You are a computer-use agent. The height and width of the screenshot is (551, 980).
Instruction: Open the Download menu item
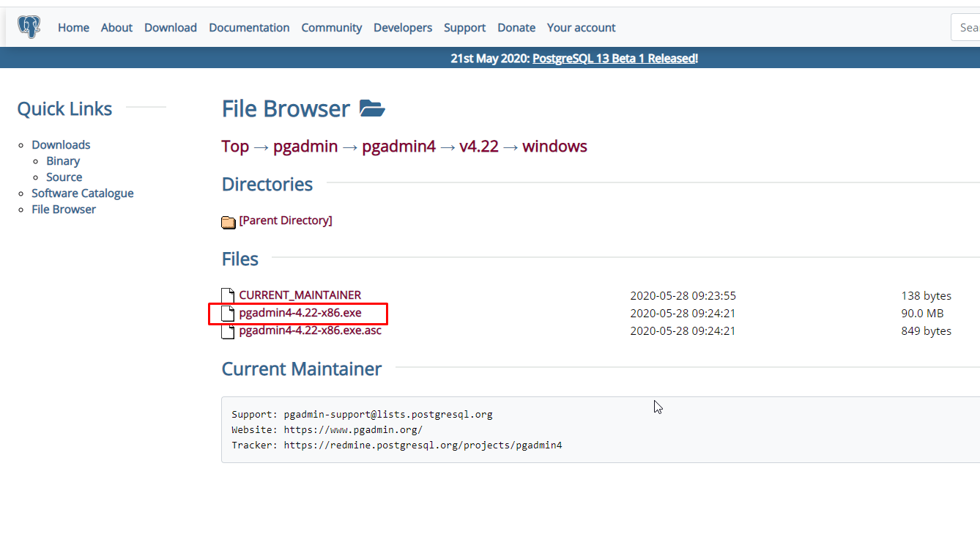(x=171, y=28)
